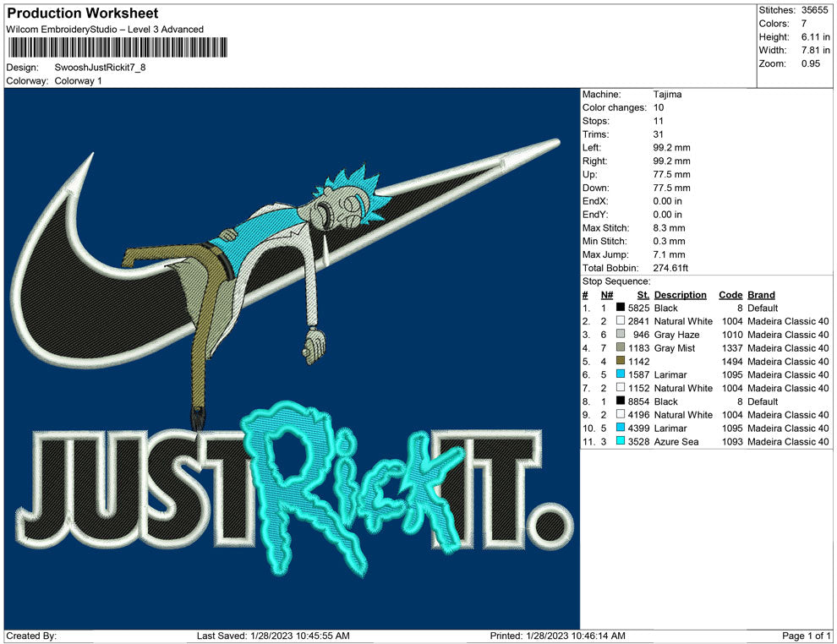Screen dimensions: 837x644
Task: Click the Description column header
Action: [x=680, y=295]
